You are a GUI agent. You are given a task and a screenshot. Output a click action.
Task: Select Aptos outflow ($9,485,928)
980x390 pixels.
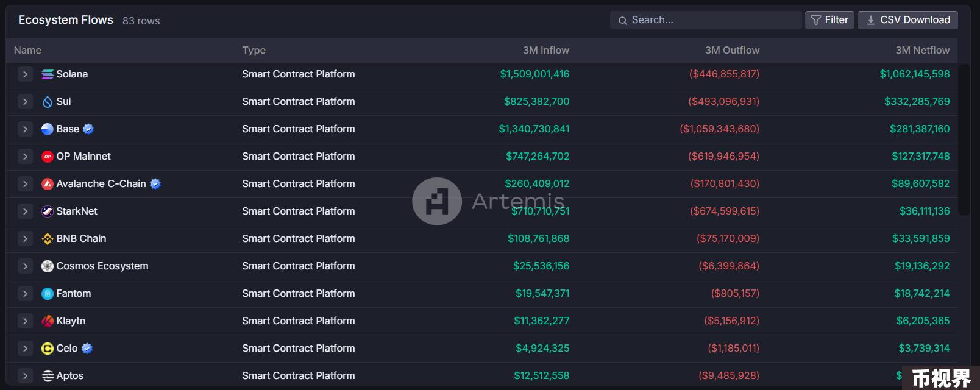click(729, 376)
